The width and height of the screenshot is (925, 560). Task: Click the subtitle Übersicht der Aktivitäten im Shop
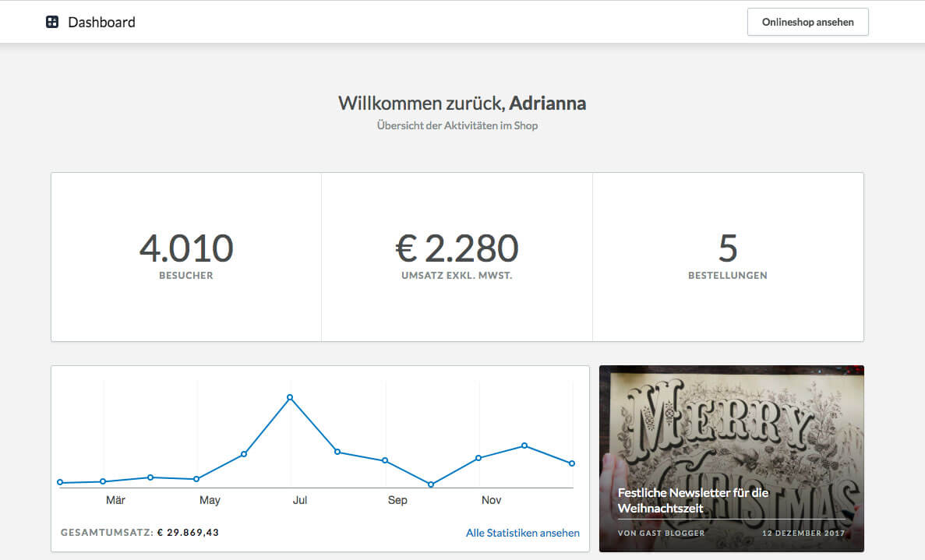457,125
